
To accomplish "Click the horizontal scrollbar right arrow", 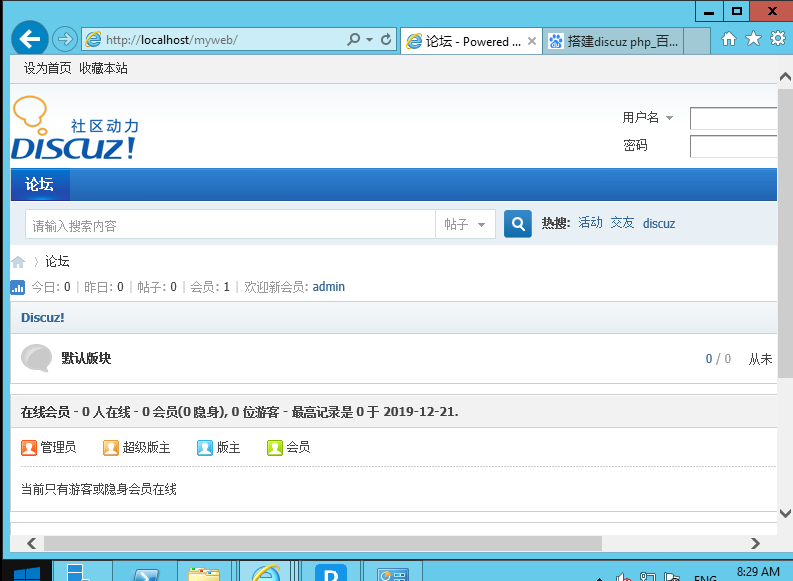I will pyautogui.click(x=756, y=544).
